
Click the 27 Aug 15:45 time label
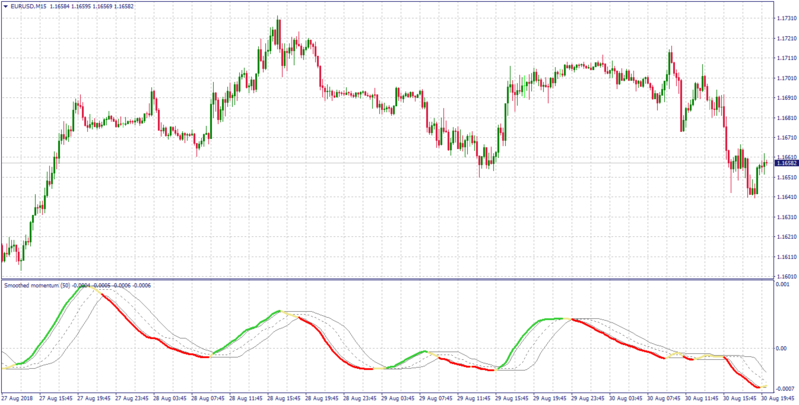coord(56,399)
